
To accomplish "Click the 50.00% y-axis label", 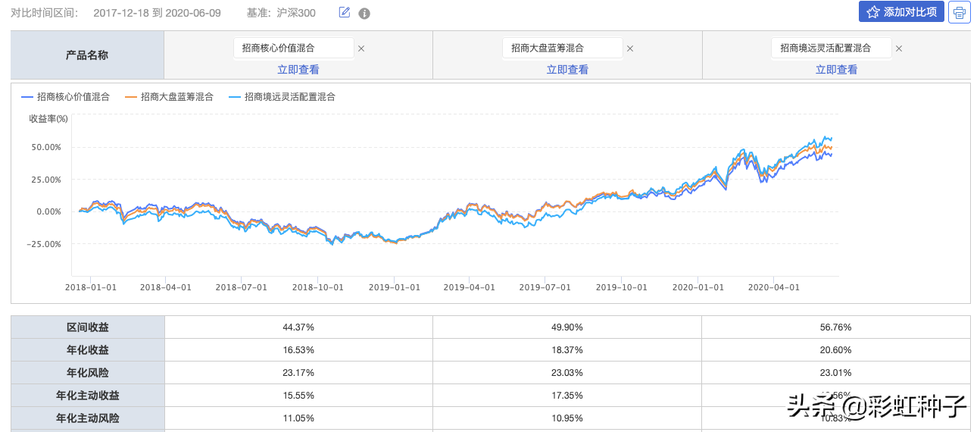I will (45, 147).
